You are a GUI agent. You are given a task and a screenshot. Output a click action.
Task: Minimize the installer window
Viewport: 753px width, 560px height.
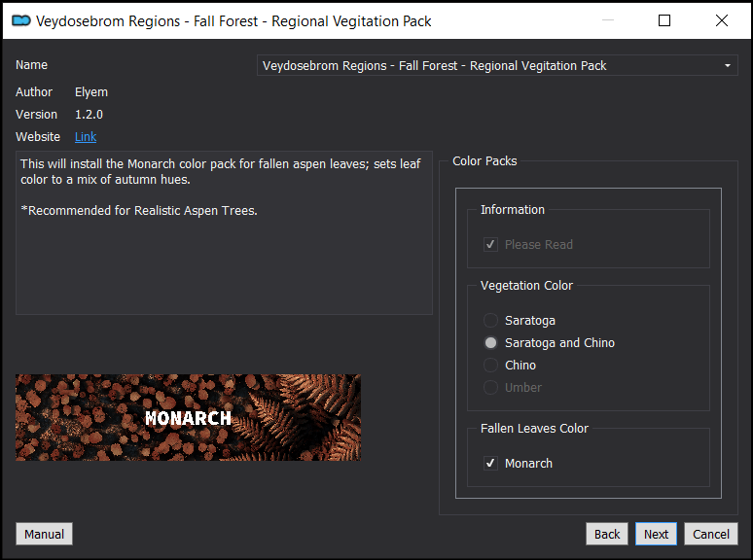(x=608, y=20)
